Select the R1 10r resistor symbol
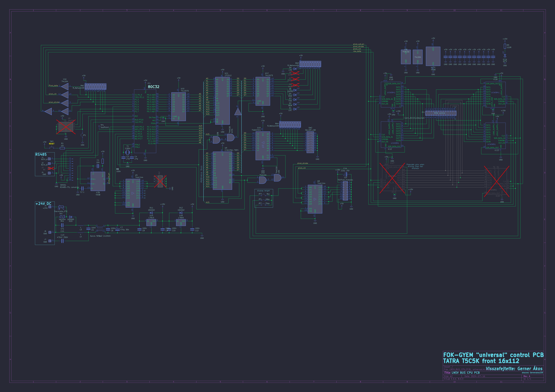This screenshot has width=555, height=392. [62, 148]
